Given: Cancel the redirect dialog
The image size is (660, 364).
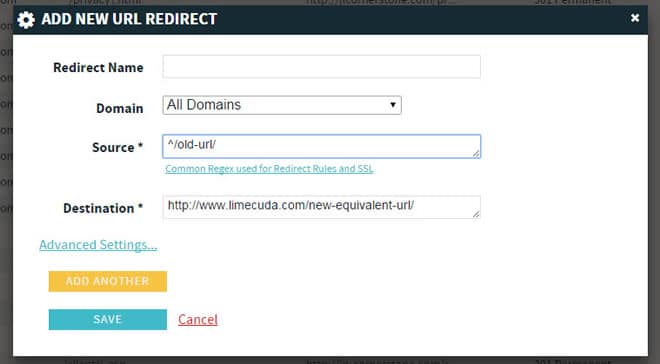Looking at the screenshot, I should click(198, 320).
